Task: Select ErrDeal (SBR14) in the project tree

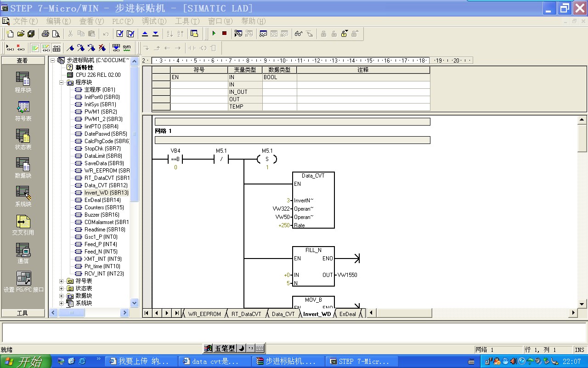Action: pos(102,200)
